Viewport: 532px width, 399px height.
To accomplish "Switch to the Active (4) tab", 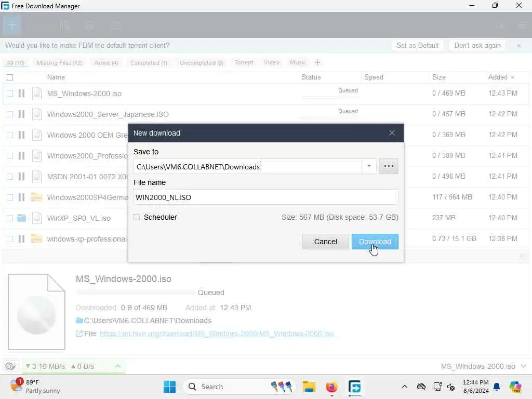I will coord(106,63).
